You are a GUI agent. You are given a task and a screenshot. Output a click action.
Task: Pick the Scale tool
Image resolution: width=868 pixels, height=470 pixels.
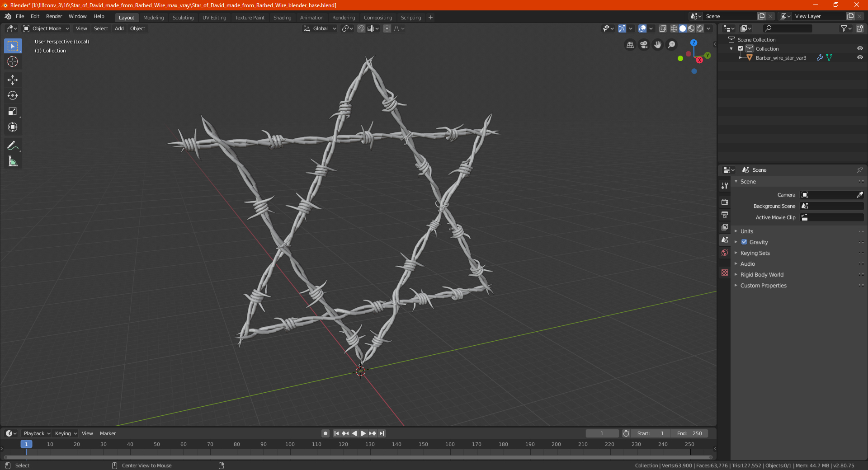pyautogui.click(x=13, y=111)
